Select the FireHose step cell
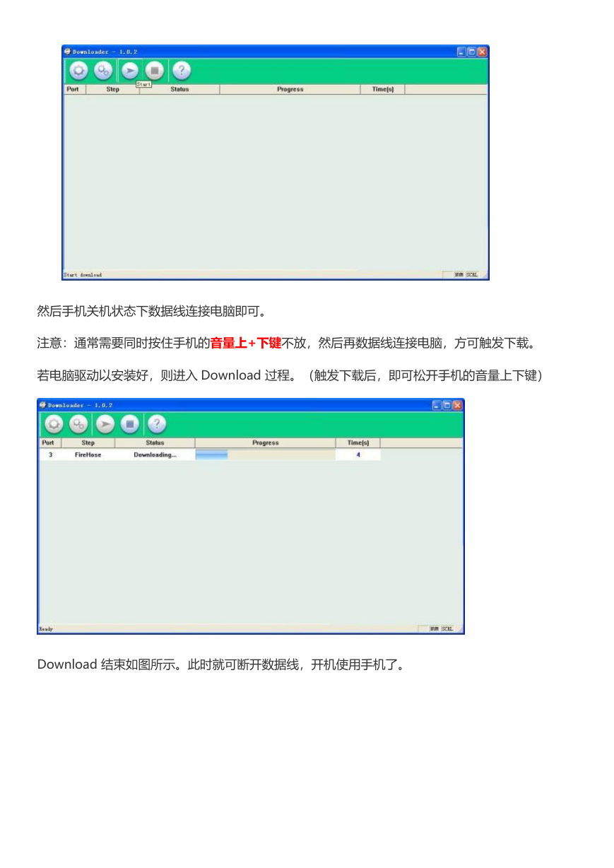 click(x=88, y=455)
